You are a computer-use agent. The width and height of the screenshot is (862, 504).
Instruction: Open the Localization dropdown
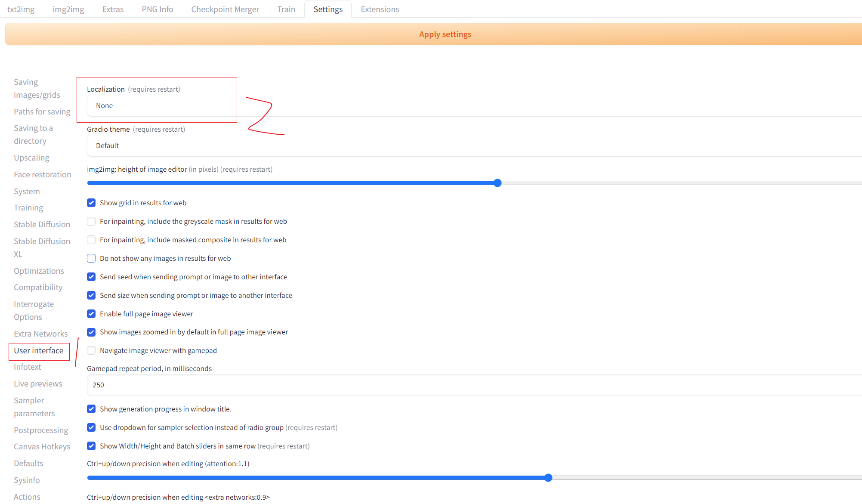[x=473, y=106]
